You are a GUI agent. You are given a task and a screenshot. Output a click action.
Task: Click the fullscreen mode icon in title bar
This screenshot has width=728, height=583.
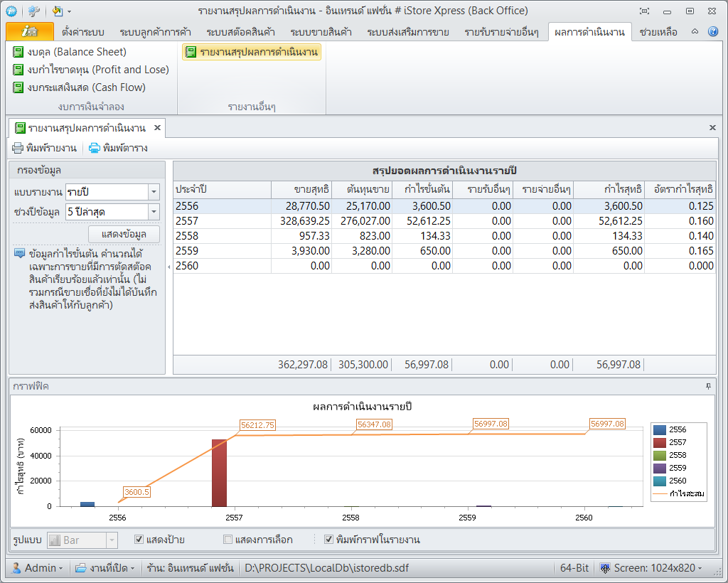(x=644, y=11)
